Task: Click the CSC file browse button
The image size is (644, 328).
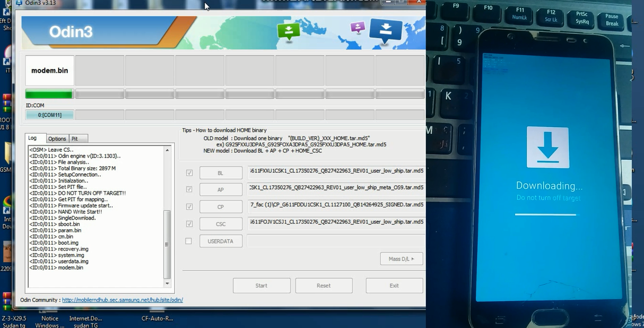Action: 221,224
